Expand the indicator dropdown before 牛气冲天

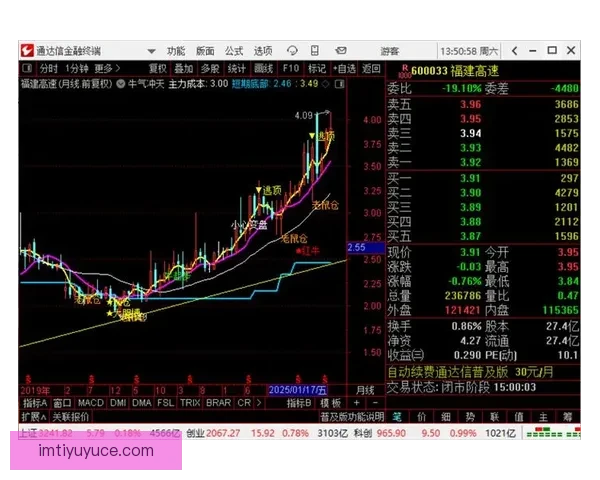coord(121,84)
